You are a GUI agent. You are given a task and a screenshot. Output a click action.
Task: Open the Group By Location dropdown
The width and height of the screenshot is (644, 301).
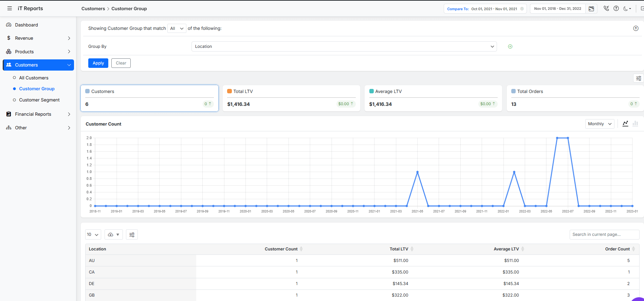(x=344, y=46)
